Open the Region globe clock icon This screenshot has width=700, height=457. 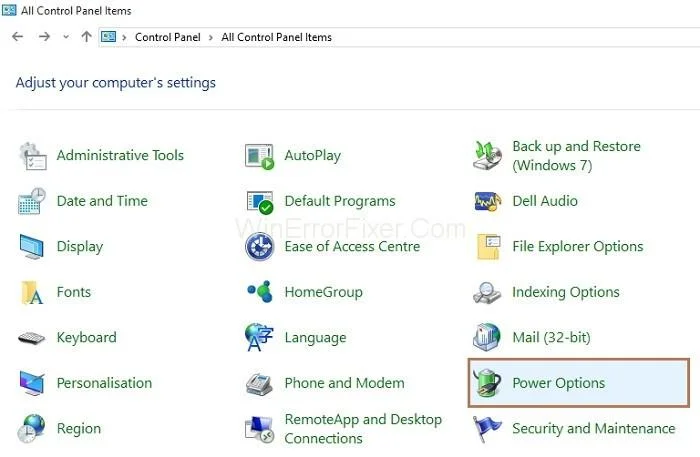[31, 429]
